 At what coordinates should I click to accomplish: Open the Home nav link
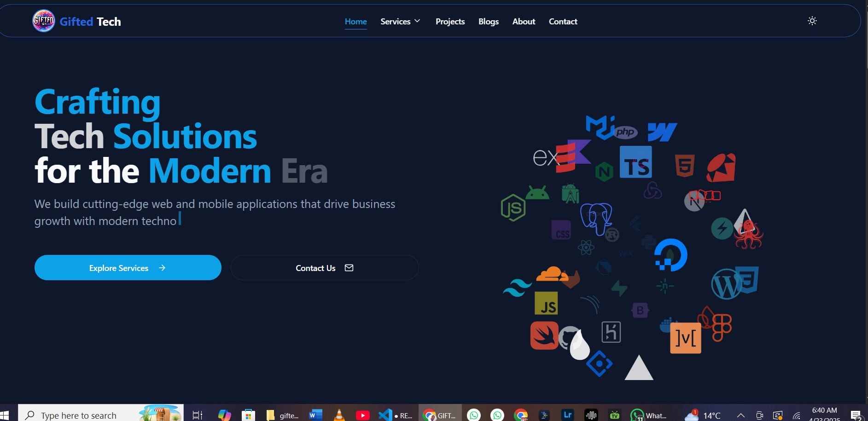pos(356,22)
